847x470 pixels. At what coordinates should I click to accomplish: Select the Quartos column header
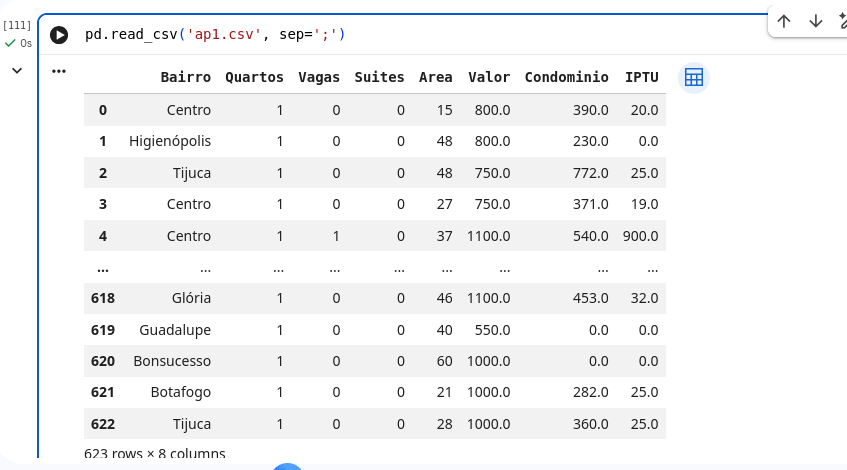point(254,77)
